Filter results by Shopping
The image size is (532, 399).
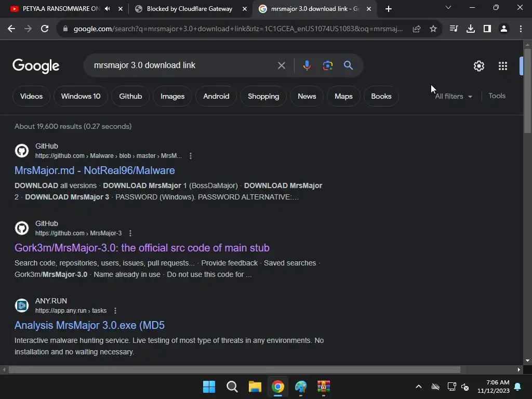coord(263,96)
